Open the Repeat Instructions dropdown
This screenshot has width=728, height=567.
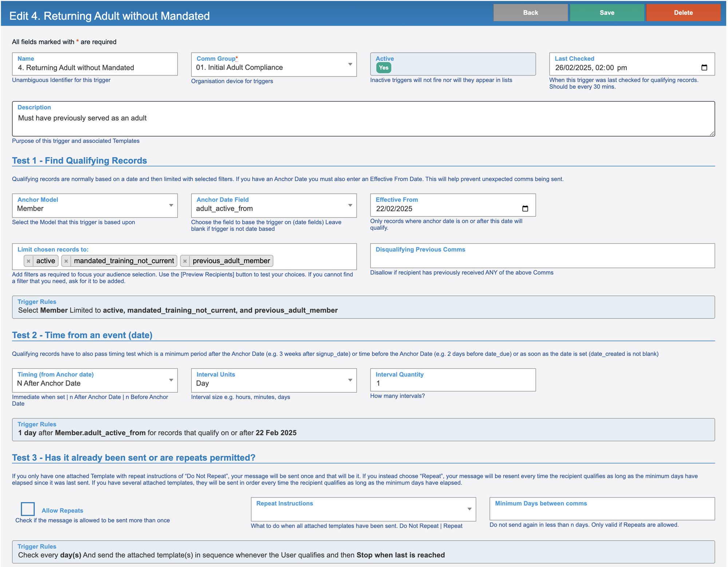[x=363, y=509]
